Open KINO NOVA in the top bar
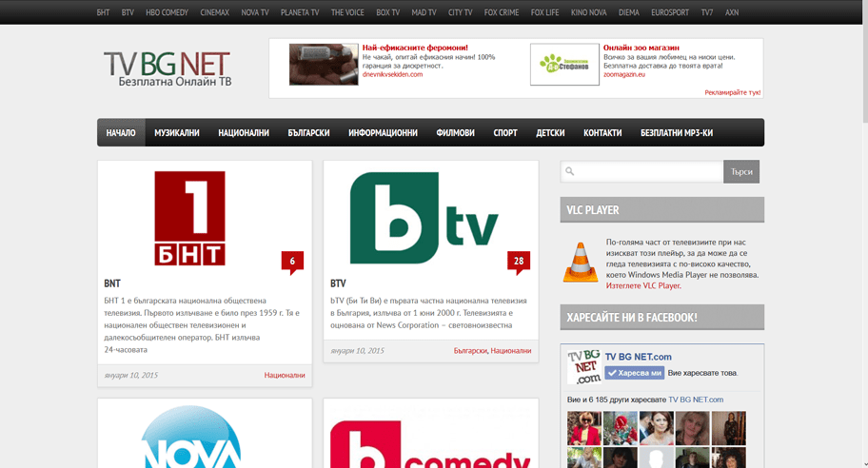This screenshot has width=868, height=468. pyautogui.click(x=589, y=12)
